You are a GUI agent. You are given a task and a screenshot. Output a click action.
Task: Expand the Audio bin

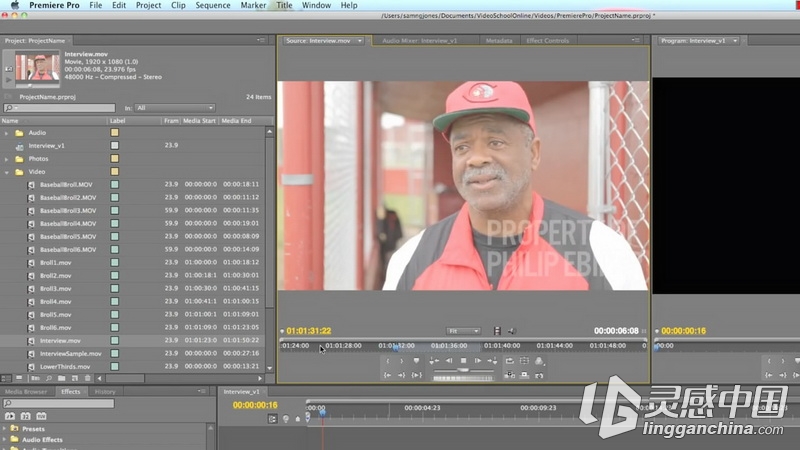[x=6, y=133]
